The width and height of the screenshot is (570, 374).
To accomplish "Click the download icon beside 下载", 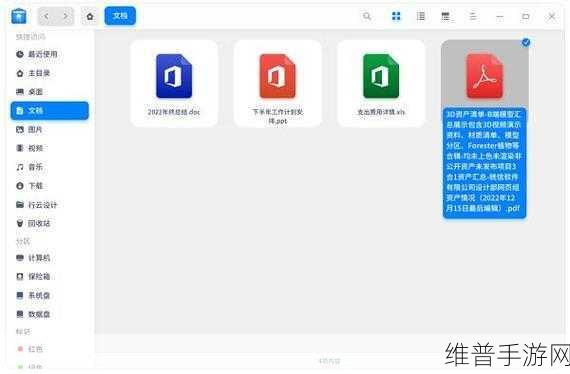I will 20,186.
